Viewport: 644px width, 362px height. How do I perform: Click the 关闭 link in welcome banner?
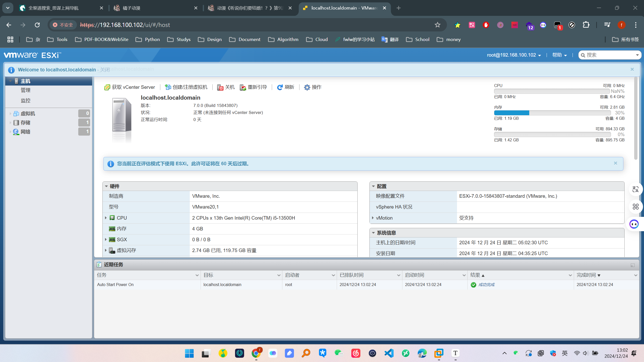pyautogui.click(x=105, y=70)
